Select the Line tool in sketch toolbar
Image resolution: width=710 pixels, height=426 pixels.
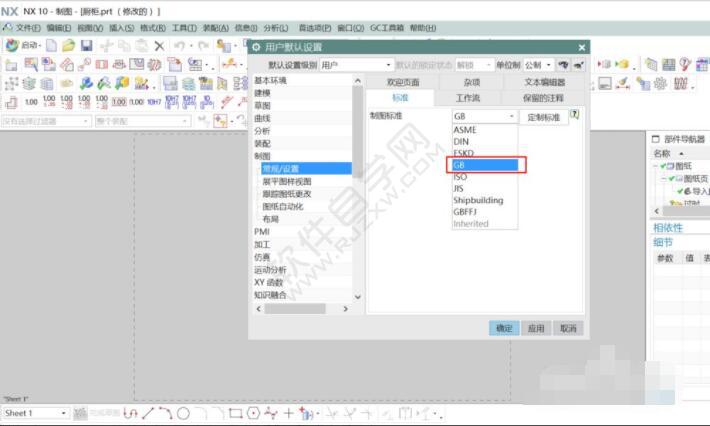click(x=148, y=413)
